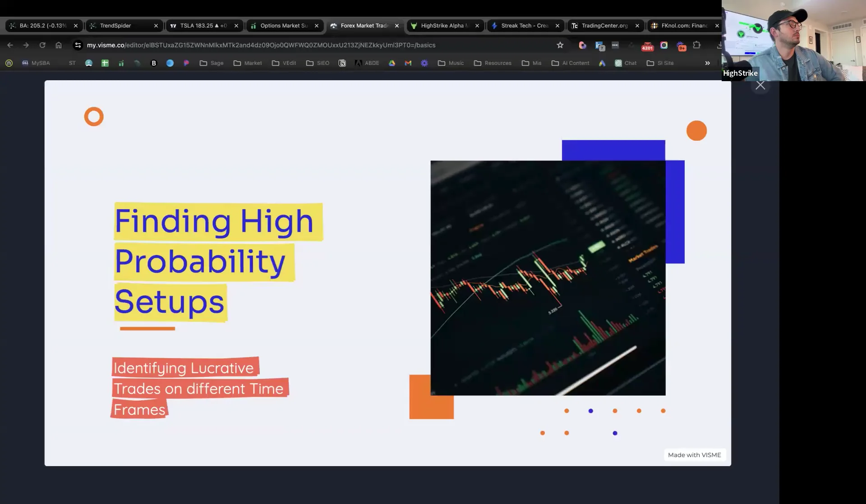Select the LinkedIn extension icon

tap(598, 44)
